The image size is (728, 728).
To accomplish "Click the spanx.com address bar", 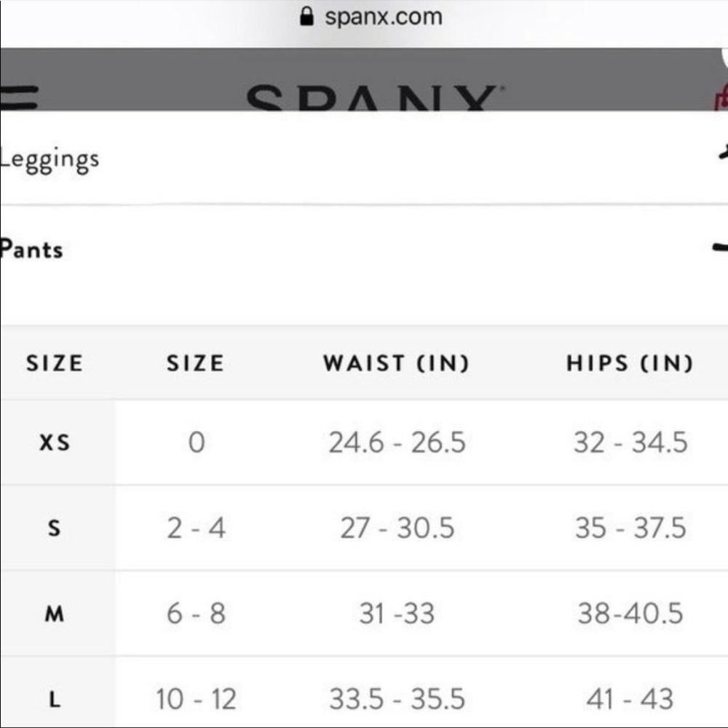I will point(382,16).
